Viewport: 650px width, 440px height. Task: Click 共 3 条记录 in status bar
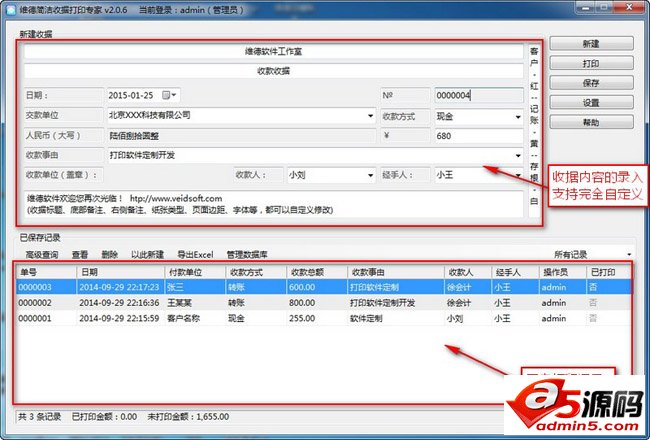click(39, 417)
